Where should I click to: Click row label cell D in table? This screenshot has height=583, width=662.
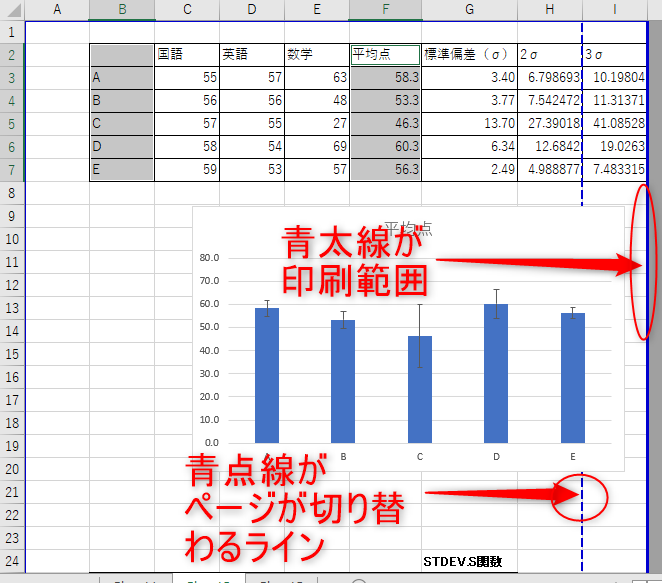122,146
